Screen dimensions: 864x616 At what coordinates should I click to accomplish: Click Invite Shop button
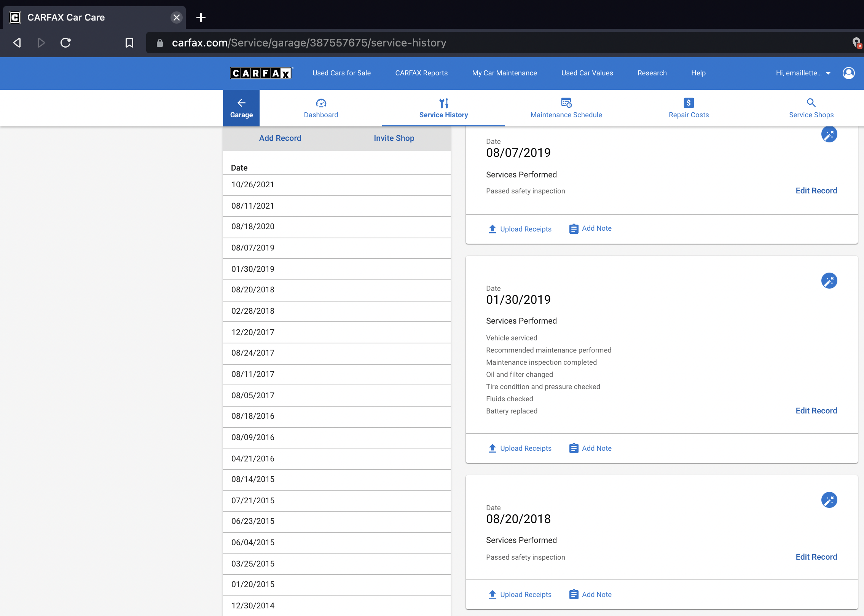(394, 138)
